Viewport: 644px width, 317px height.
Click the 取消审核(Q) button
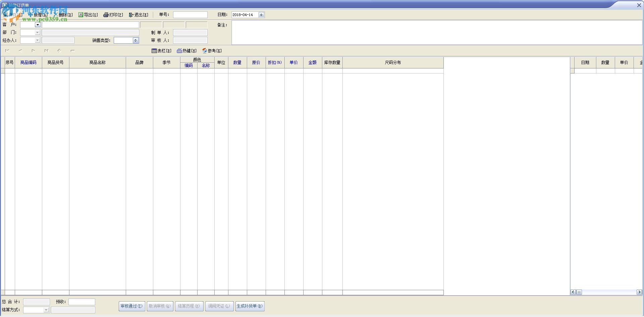[x=160, y=306]
